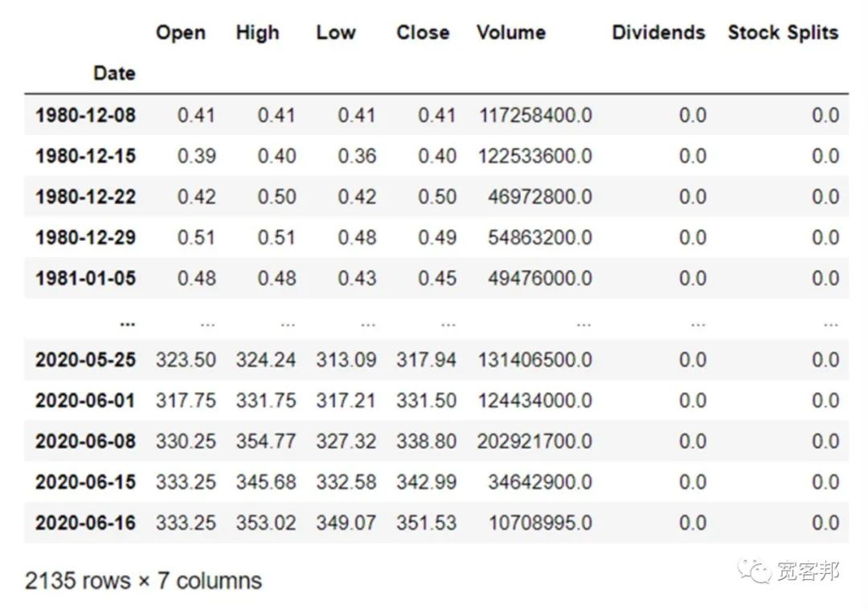
Task: Click volume value 122533600.0
Action: (535, 156)
